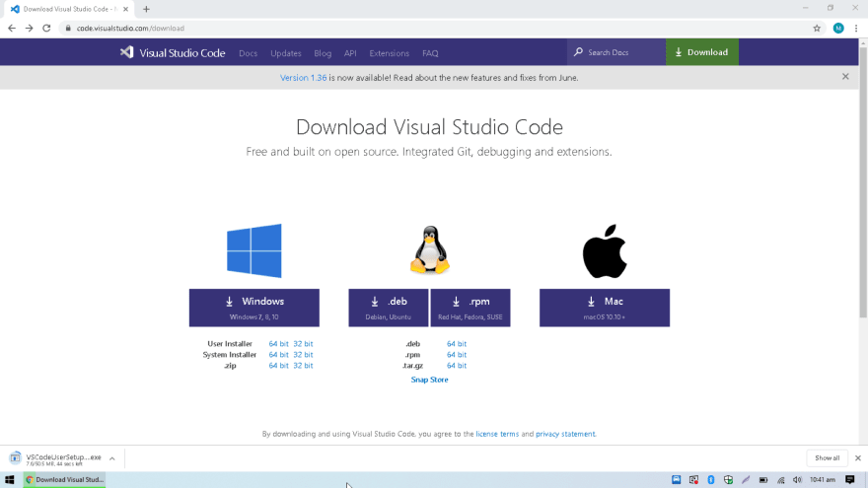868x488 pixels.
Task: Open the privacy statement link
Action: click(566, 434)
